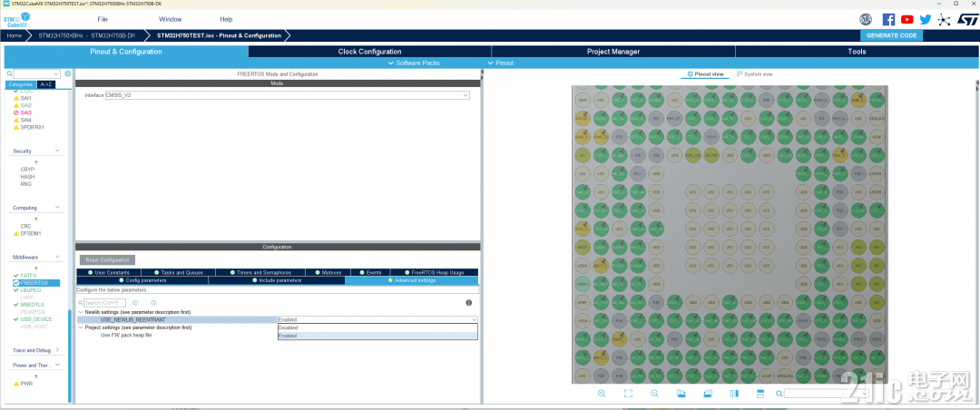Click the parameter search magnifier icon
Viewport: 980px width, 410px height.
click(x=81, y=302)
